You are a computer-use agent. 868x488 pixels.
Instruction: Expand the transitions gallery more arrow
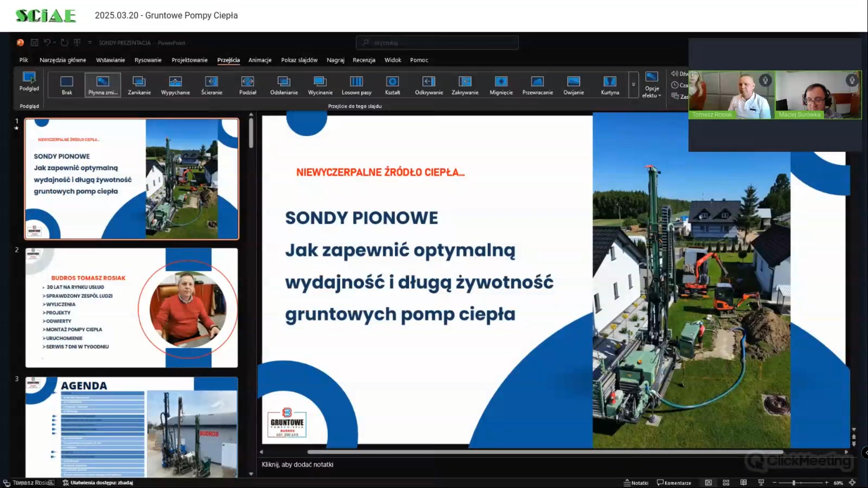click(x=633, y=85)
